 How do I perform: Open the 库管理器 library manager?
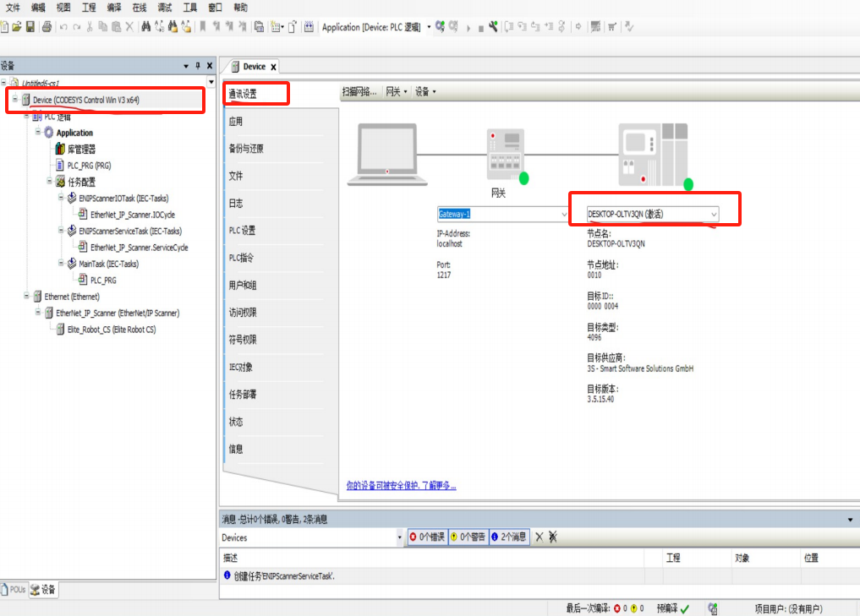(x=82, y=149)
